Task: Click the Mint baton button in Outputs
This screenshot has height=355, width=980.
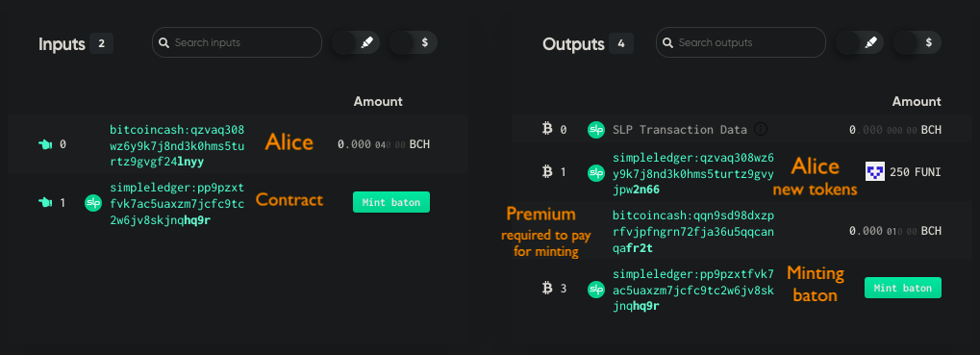Action: (902, 288)
